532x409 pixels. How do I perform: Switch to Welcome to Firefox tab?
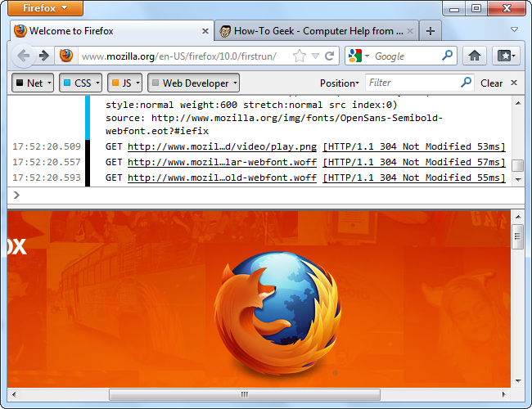(112, 31)
